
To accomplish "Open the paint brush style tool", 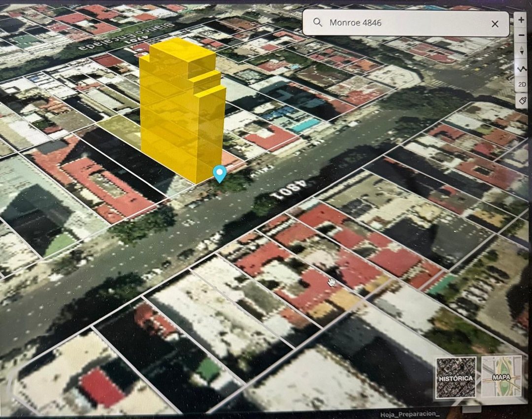I will (x=522, y=100).
